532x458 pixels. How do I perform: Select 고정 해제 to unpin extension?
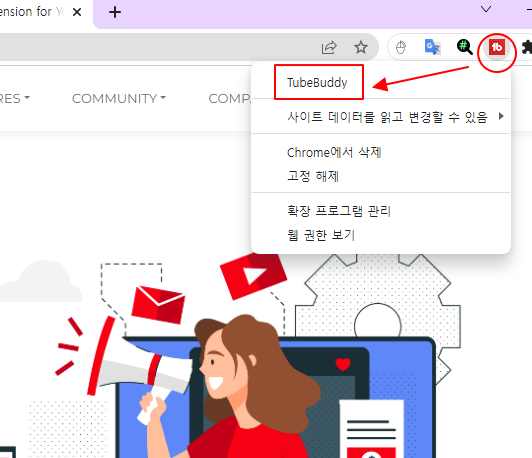point(381,176)
